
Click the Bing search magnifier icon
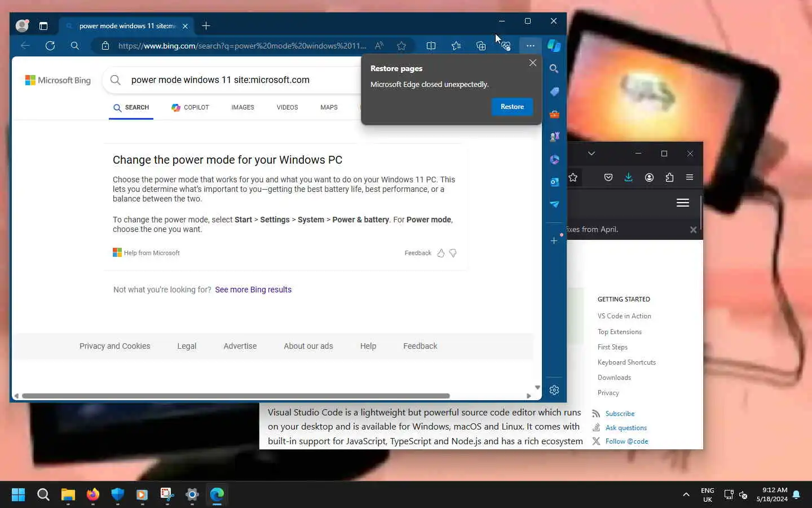point(116,80)
